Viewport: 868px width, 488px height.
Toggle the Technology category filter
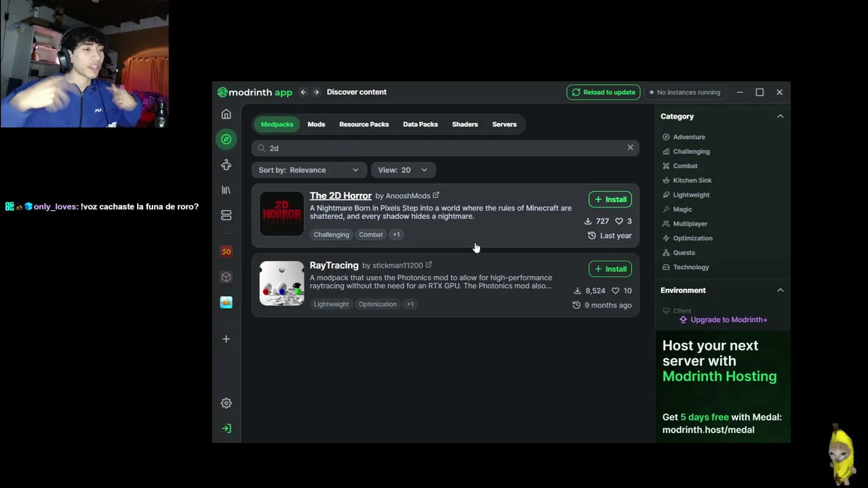(x=686, y=267)
